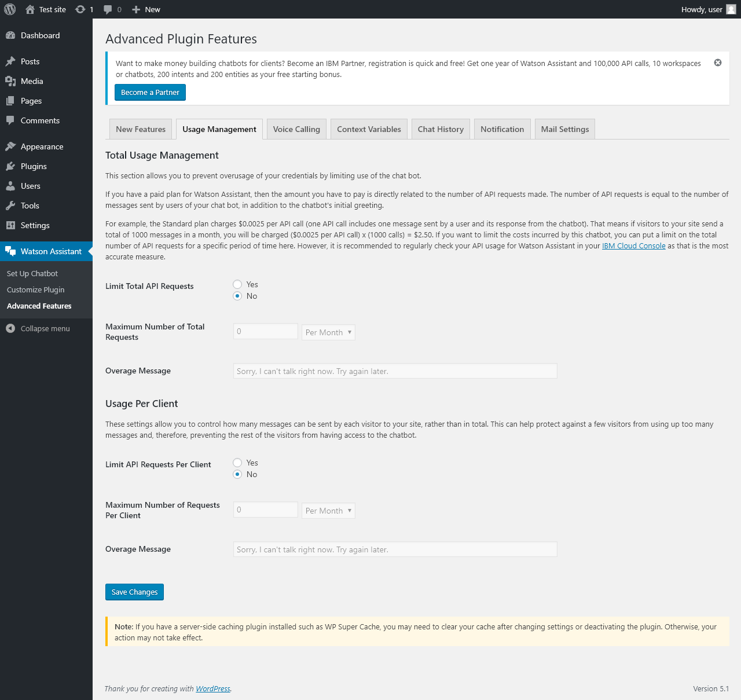
Task: Switch to the Chat History tab
Action: (441, 129)
